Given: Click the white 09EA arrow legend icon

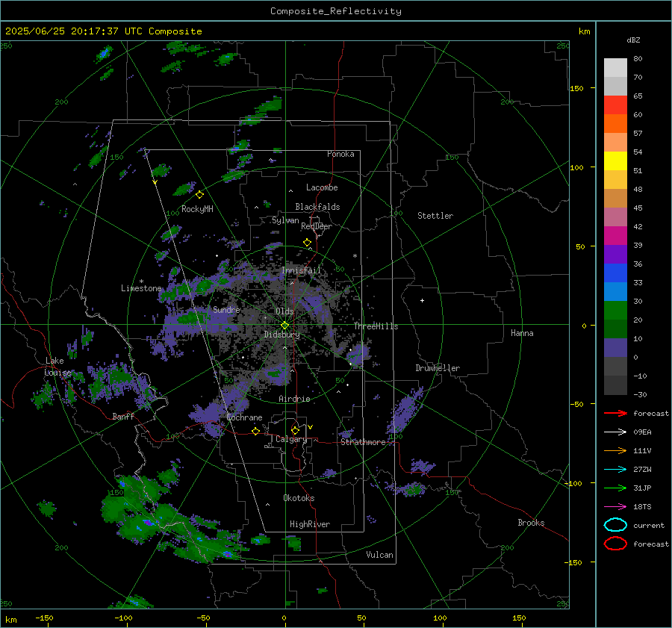Looking at the screenshot, I should pos(615,432).
